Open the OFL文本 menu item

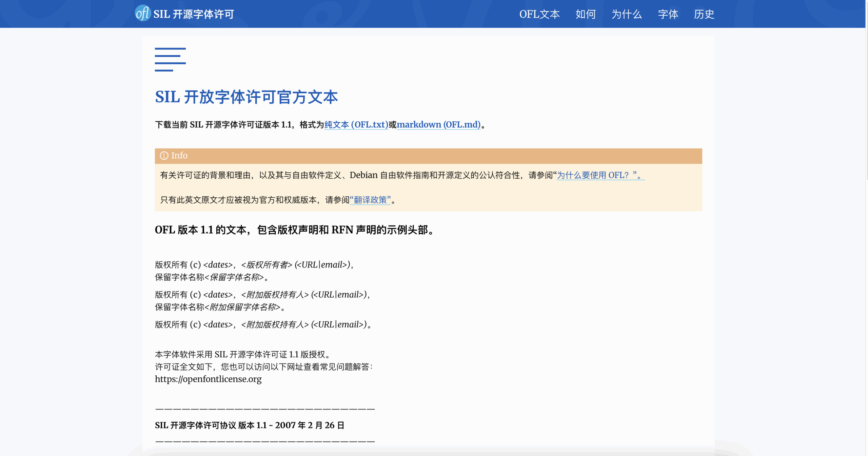[x=539, y=14]
